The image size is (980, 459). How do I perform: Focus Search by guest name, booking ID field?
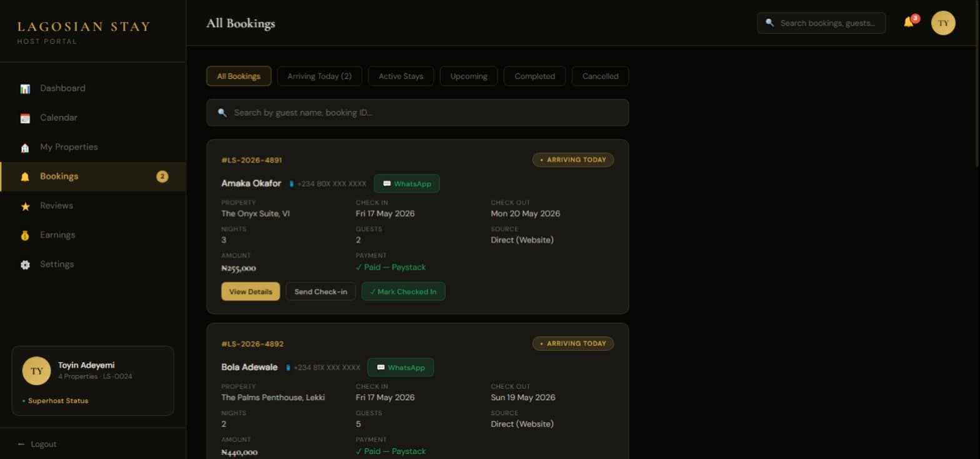pos(417,113)
